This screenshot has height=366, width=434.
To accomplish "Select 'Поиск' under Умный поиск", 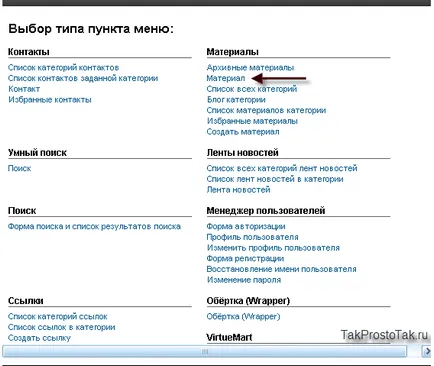I will [19, 168].
